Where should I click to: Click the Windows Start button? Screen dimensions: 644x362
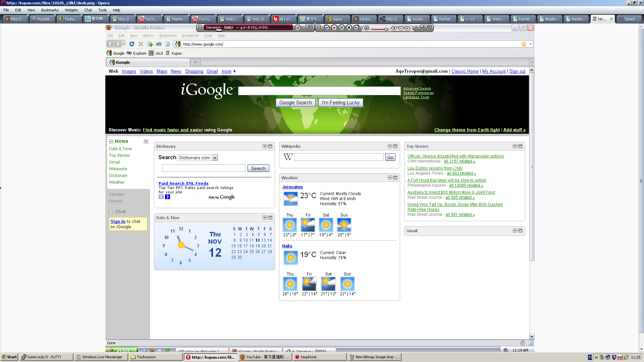(9, 357)
